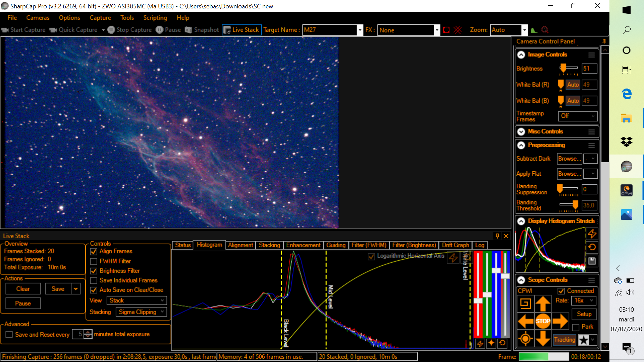Image resolution: width=644 pixels, height=362 pixels.
Task: Click Browse for Subtract Dark
Action: (x=569, y=159)
